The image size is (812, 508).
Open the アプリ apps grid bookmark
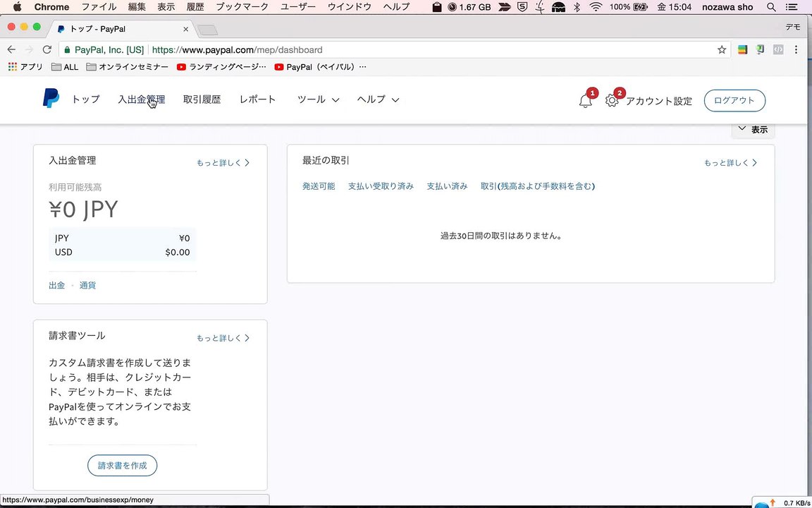(25, 67)
